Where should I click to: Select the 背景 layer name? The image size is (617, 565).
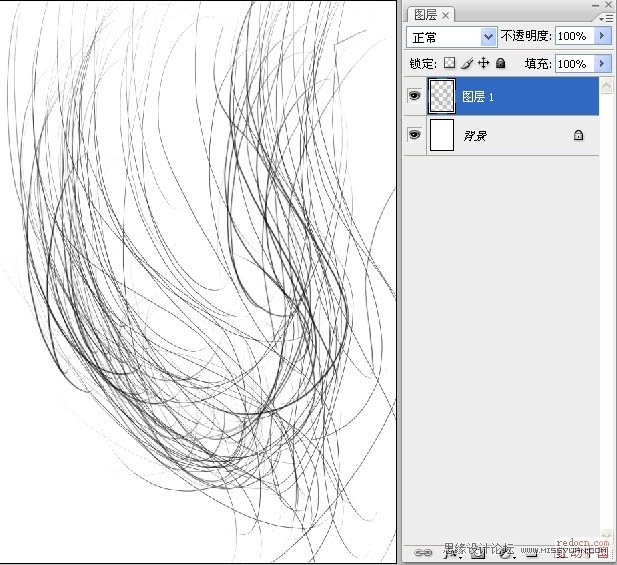pos(475,136)
